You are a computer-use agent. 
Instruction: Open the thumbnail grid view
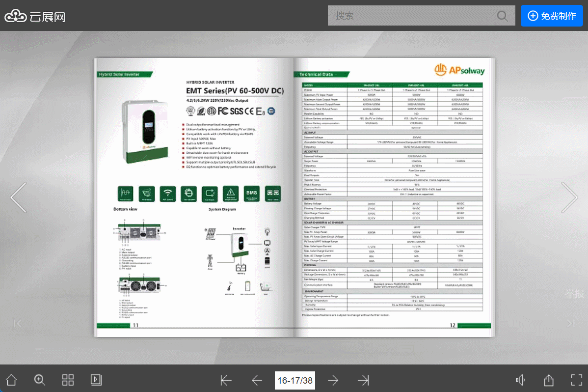pyautogui.click(x=68, y=380)
